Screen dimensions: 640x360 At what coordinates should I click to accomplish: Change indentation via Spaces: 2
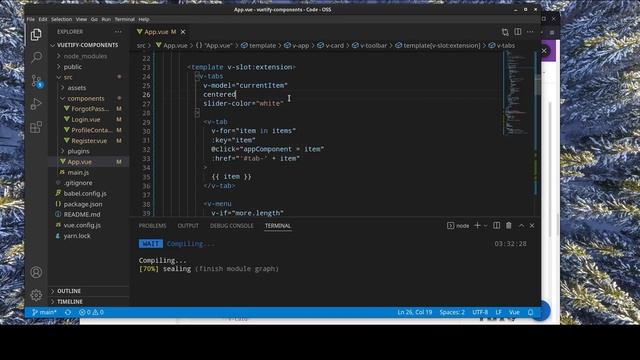[x=452, y=312]
